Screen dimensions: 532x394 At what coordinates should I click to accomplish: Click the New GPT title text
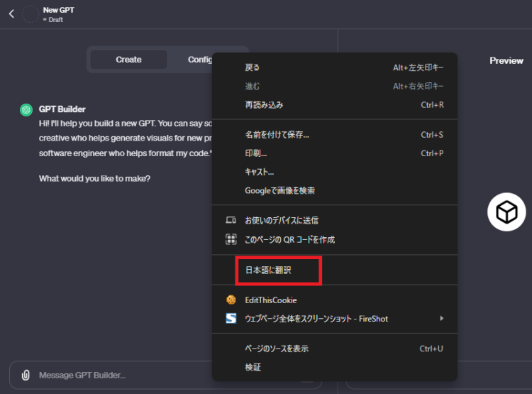[59, 10]
